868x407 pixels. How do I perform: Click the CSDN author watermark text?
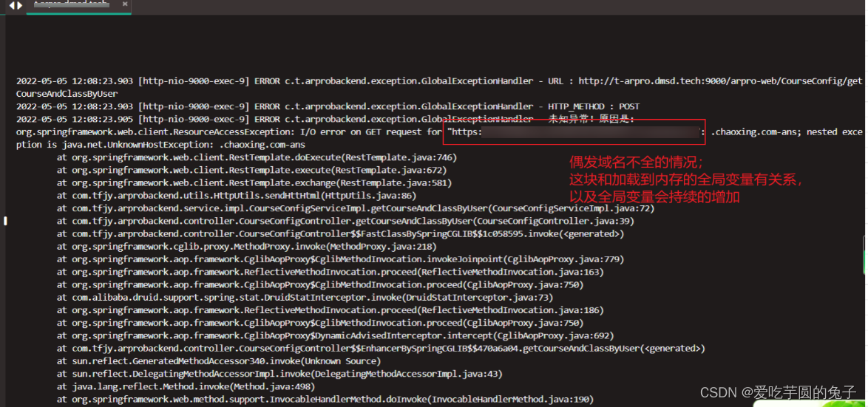pyautogui.click(x=778, y=392)
